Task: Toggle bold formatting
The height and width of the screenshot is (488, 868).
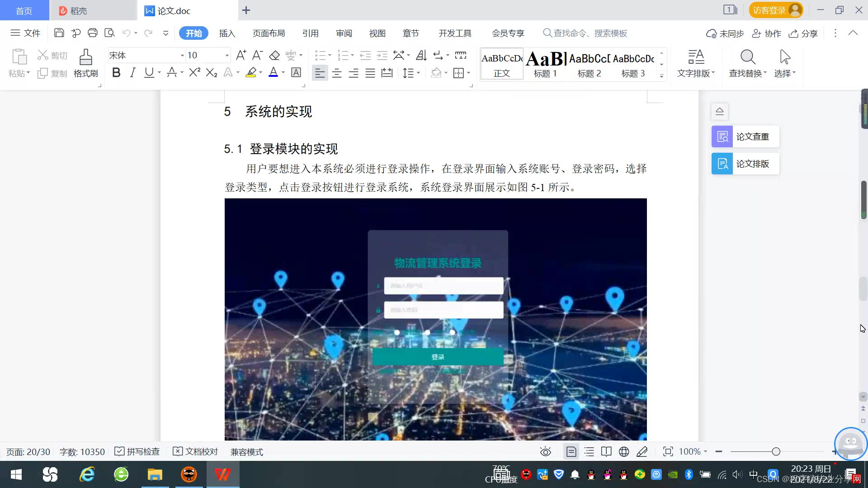Action: (x=116, y=72)
